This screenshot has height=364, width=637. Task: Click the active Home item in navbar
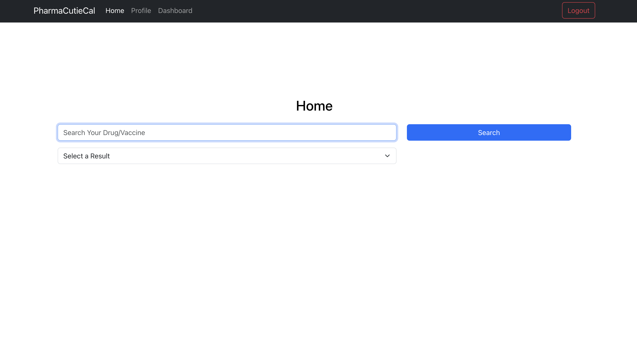(x=115, y=11)
